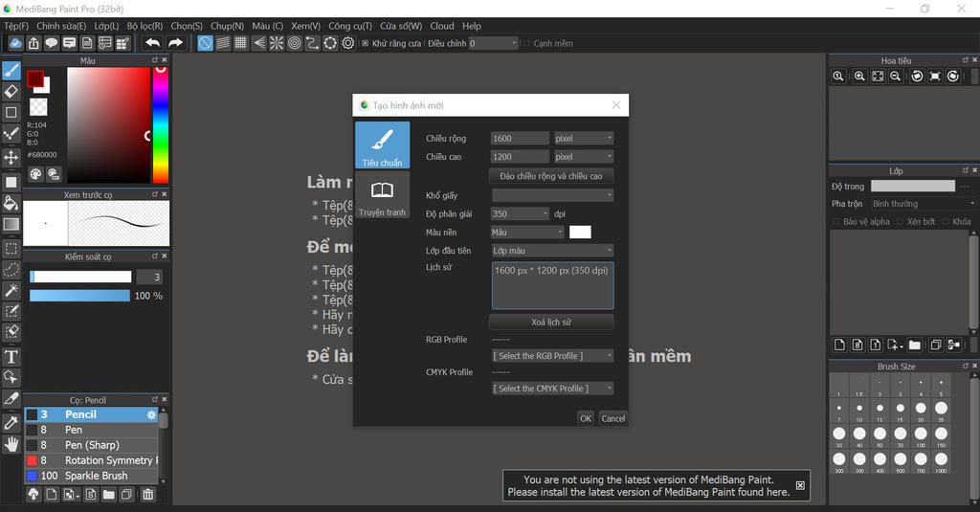Screen dimensions: 980x512
Task: Open the Chỉnh sửa(E) menu
Action: click(x=61, y=26)
